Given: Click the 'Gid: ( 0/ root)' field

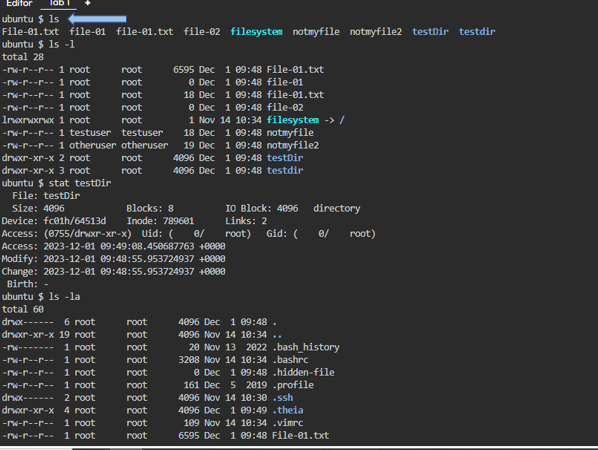Looking at the screenshot, I should (321, 233).
